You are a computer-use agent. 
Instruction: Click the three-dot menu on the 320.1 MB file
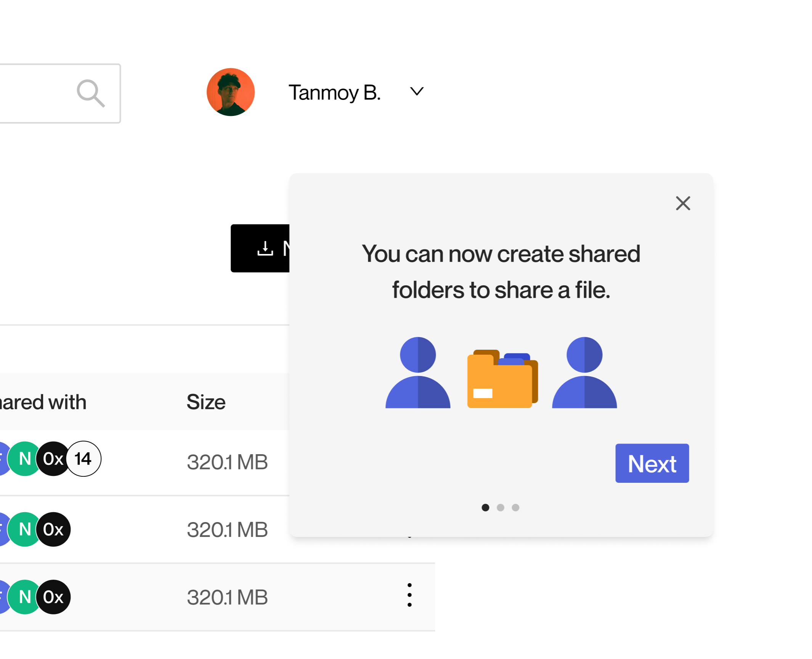click(x=409, y=595)
